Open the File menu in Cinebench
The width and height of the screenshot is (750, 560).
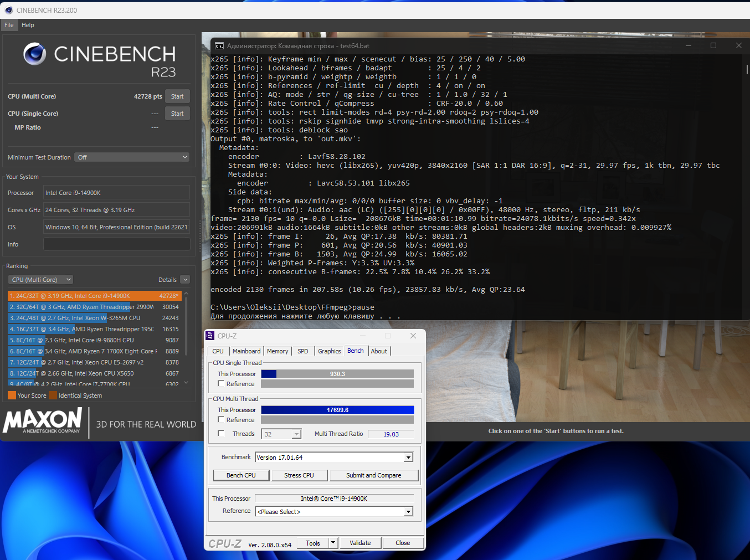click(x=9, y=25)
